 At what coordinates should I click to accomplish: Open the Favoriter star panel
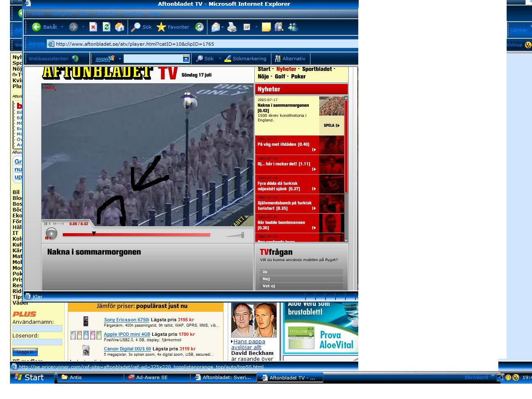point(173,27)
